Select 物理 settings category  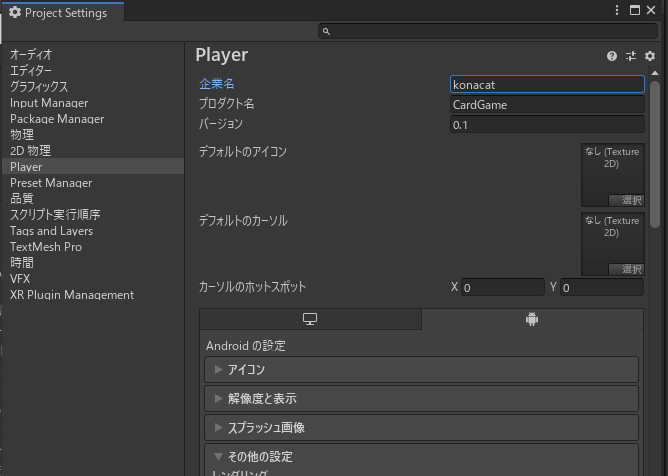tap(93, 135)
